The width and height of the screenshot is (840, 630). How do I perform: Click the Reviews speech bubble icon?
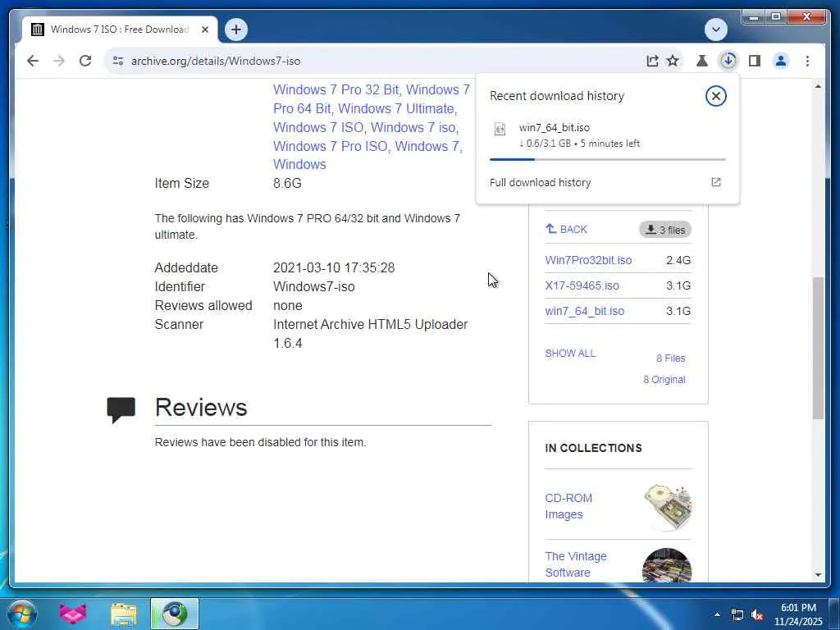pyautogui.click(x=121, y=410)
